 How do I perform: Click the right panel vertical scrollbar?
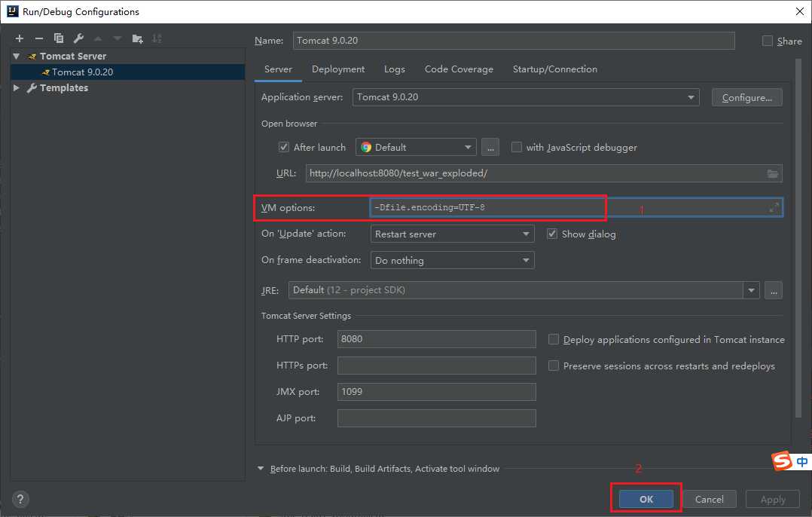pyautogui.click(x=798, y=238)
